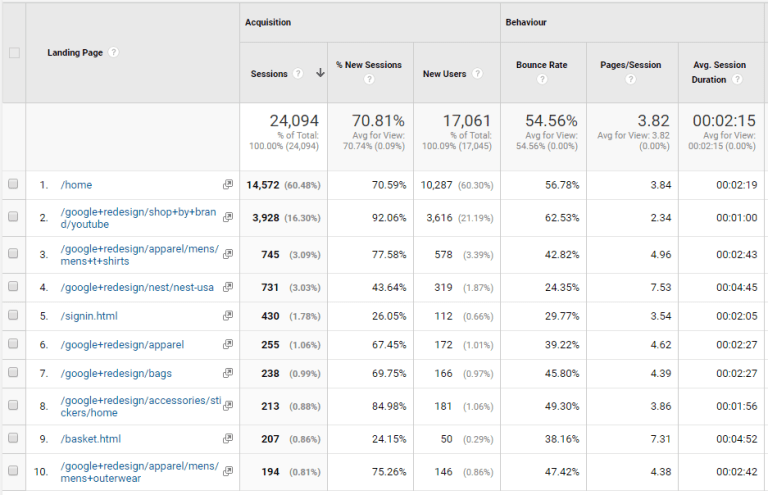Click help icon next to New Users

(x=477, y=73)
